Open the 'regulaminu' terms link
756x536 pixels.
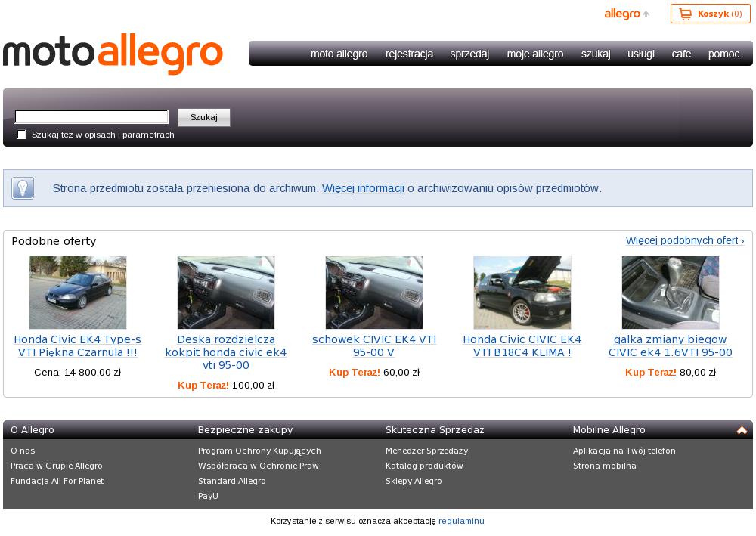coord(461,521)
